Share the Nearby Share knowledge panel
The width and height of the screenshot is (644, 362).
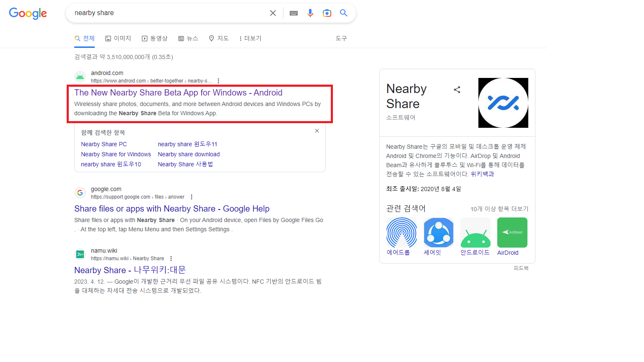coord(457,90)
